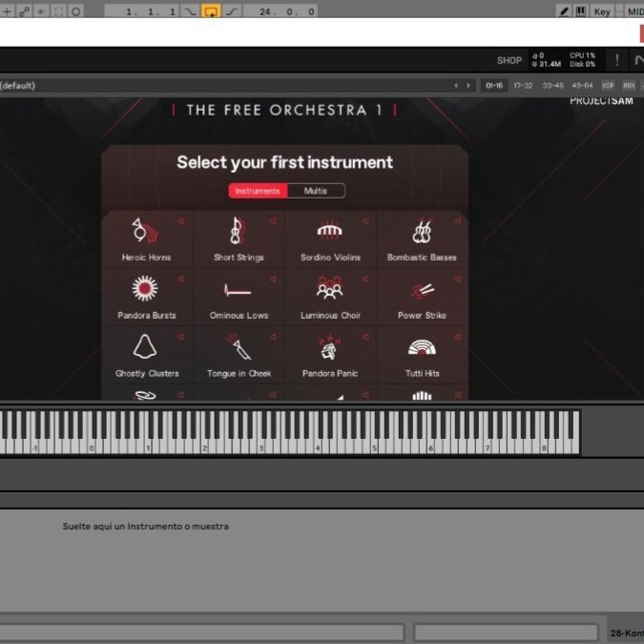Select the Short Strings instrument icon
The image size is (644, 644).
point(237,231)
